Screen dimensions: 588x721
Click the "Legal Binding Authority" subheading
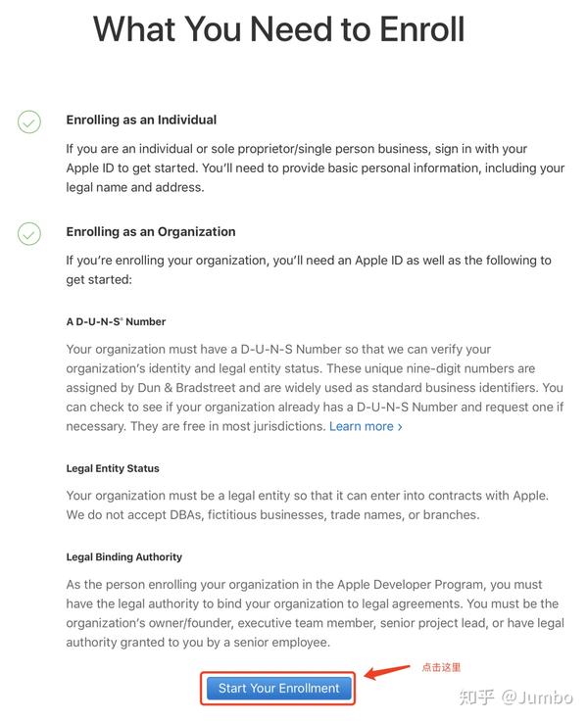coord(124,556)
